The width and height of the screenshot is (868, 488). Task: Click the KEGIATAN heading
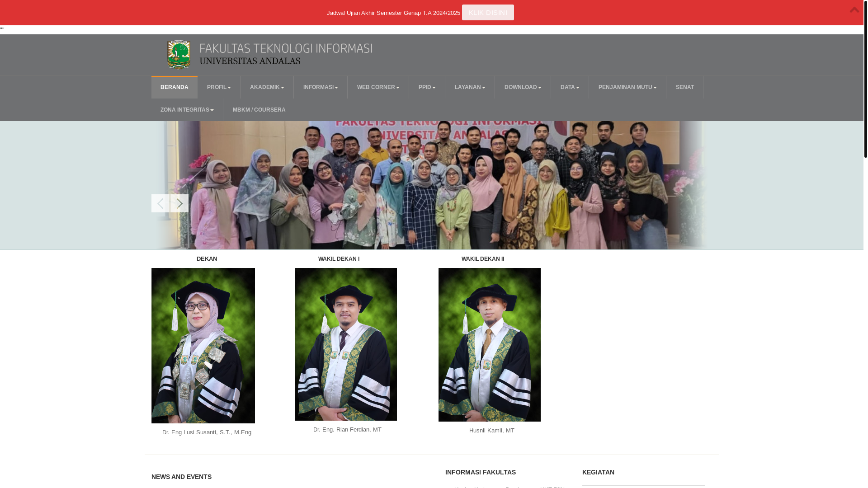tap(598, 472)
